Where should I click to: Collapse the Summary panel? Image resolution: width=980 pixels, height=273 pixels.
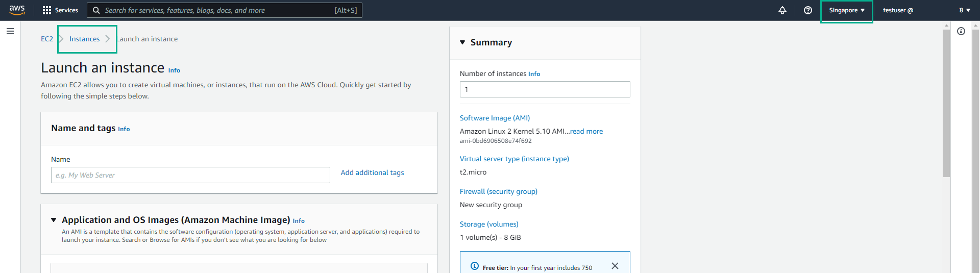pos(462,42)
